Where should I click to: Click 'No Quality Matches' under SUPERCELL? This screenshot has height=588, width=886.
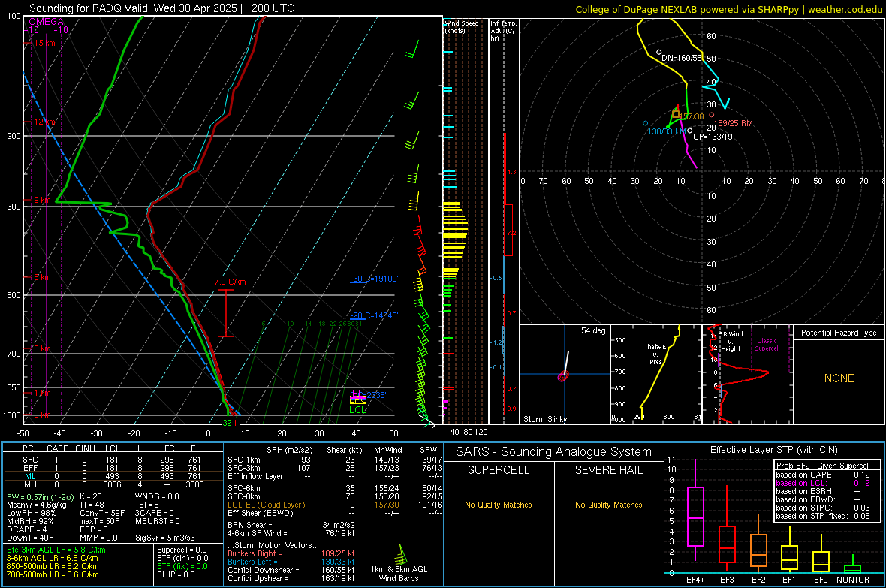[499, 505]
